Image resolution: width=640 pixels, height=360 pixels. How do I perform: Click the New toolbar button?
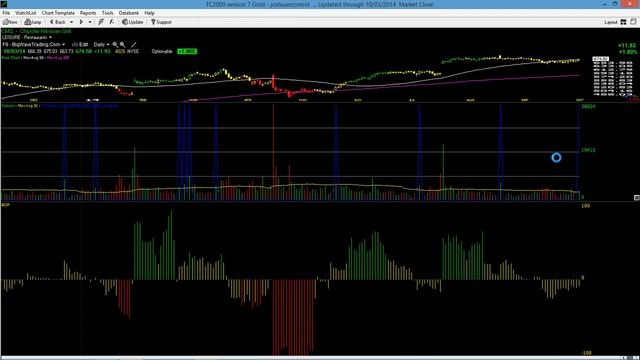tap(10, 22)
